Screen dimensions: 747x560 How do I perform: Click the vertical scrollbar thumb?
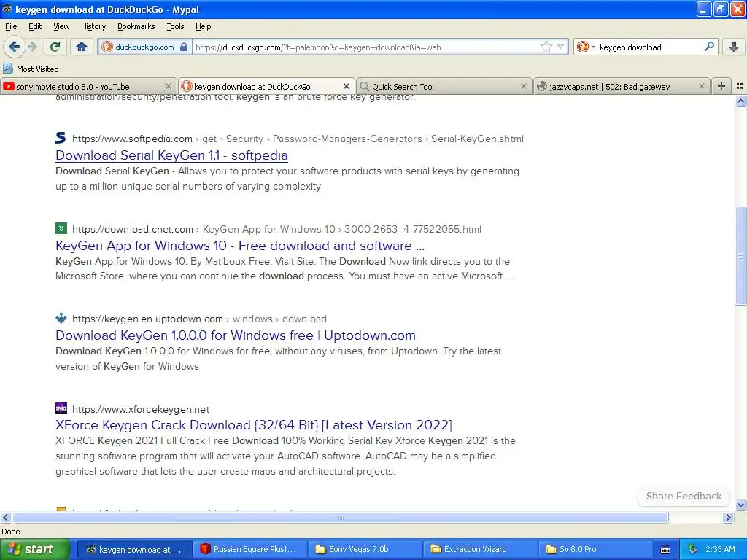click(740, 256)
